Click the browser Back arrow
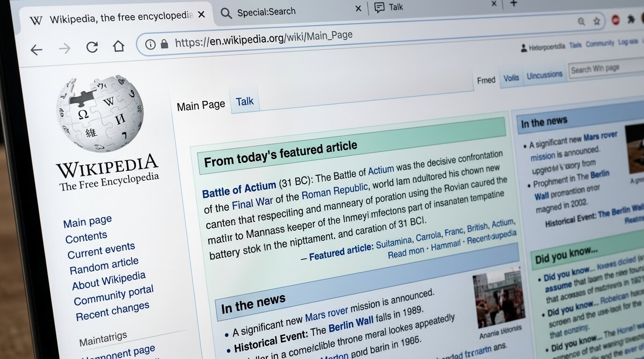Viewport: 644px width, 359px height. point(36,50)
